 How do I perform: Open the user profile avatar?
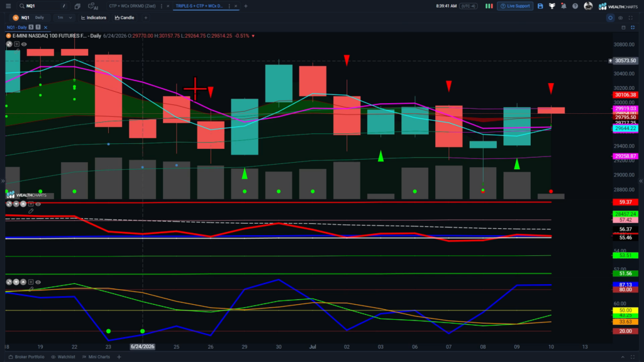(588, 6)
